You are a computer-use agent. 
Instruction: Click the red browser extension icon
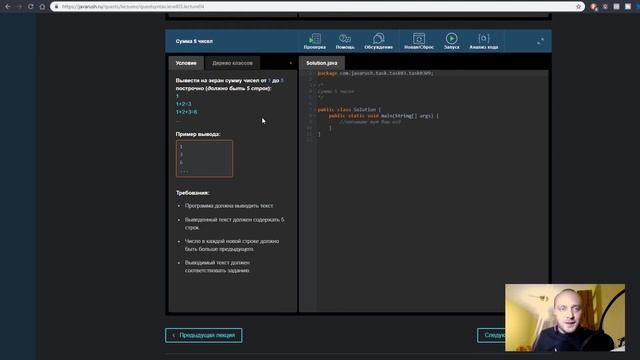pos(594,7)
